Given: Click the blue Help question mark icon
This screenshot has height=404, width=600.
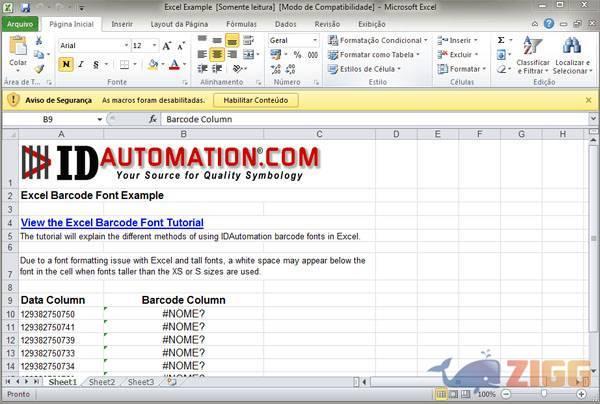Looking at the screenshot, I should click(x=549, y=24).
